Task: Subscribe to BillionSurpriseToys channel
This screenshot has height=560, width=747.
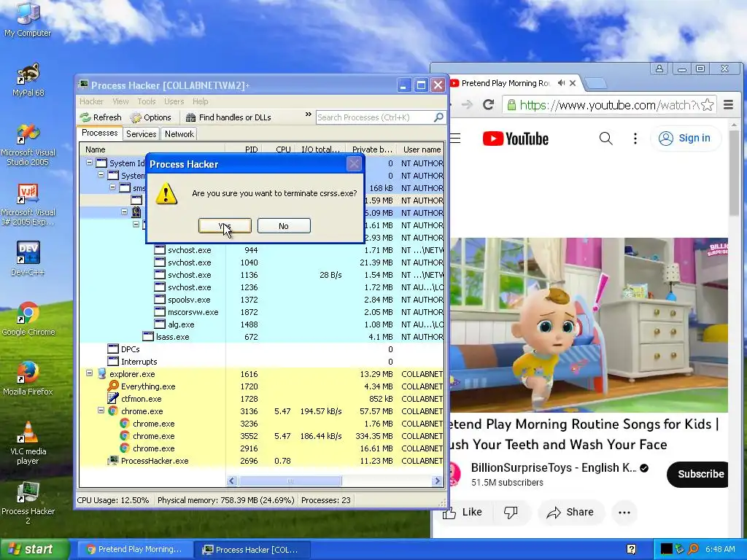Action: pyautogui.click(x=698, y=474)
